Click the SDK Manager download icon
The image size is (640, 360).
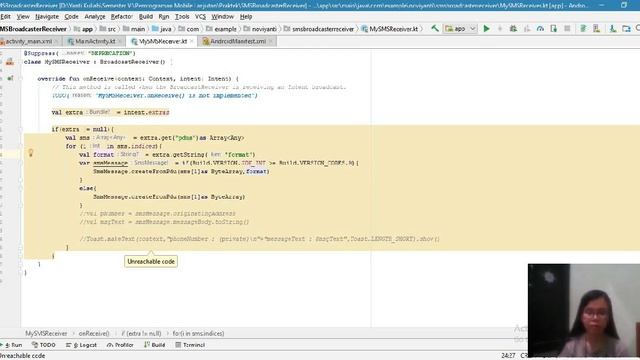coord(613,29)
